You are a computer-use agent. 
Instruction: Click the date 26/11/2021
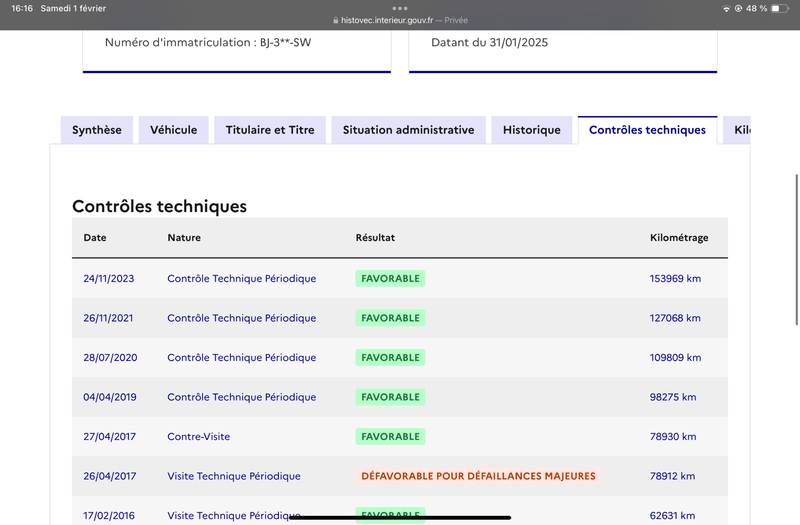[x=108, y=318]
